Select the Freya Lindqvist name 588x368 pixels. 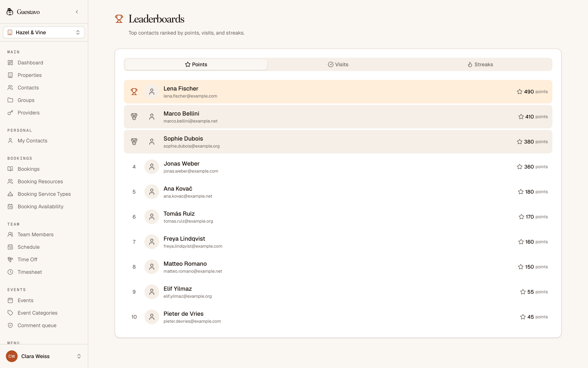coord(184,238)
